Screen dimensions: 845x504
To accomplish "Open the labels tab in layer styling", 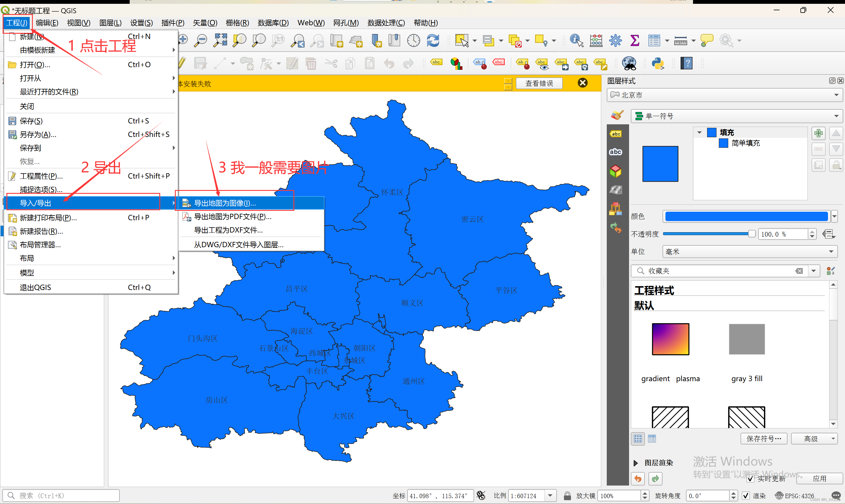I will pyautogui.click(x=616, y=134).
